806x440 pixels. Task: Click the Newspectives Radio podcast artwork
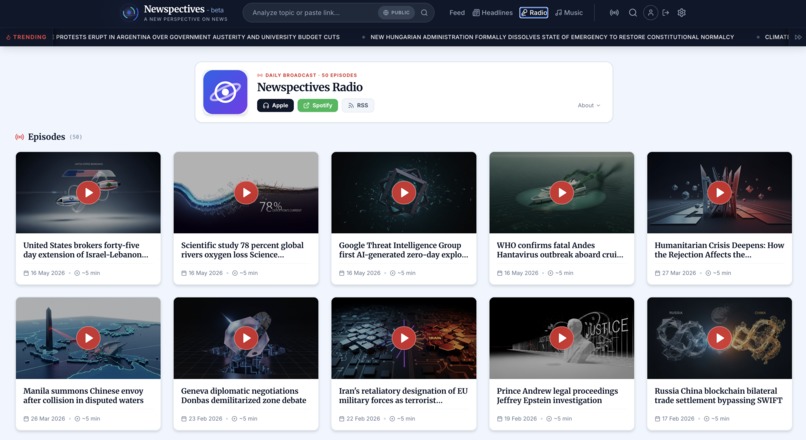click(x=225, y=92)
